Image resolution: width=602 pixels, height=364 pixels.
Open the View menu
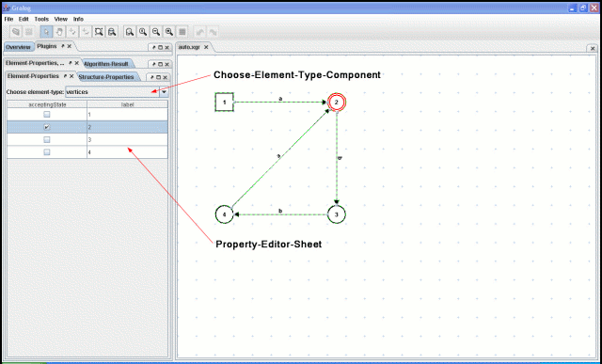pos(60,19)
